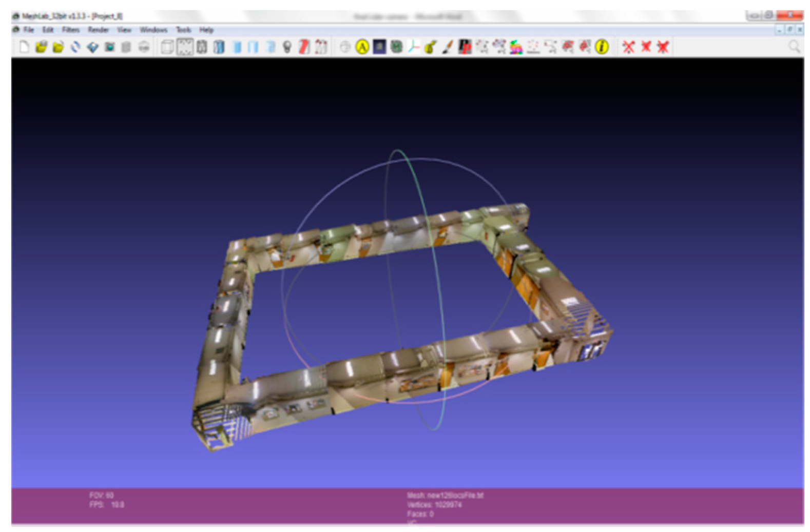Click the magnifier search icon at toolbar right
This screenshot has height=532, width=810.
pyautogui.click(x=794, y=47)
